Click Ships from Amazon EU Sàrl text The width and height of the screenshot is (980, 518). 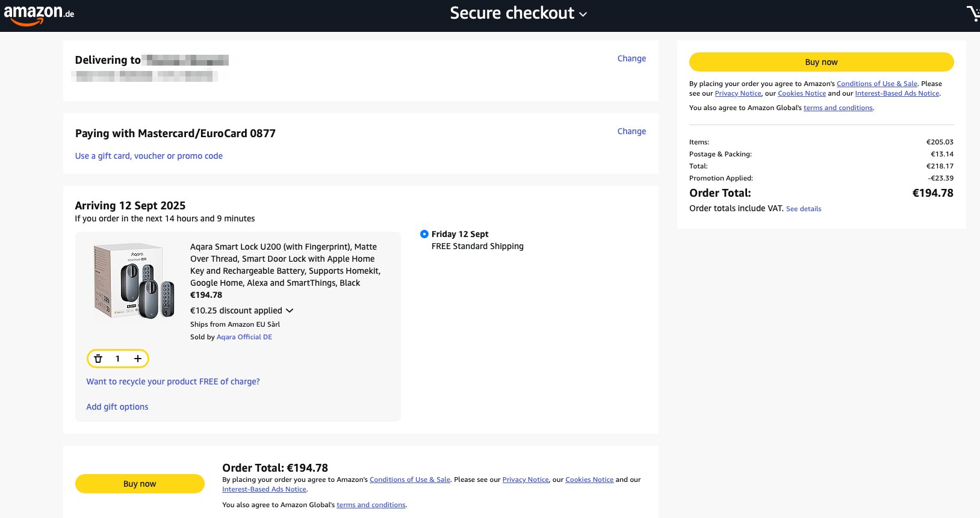coord(235,324)
